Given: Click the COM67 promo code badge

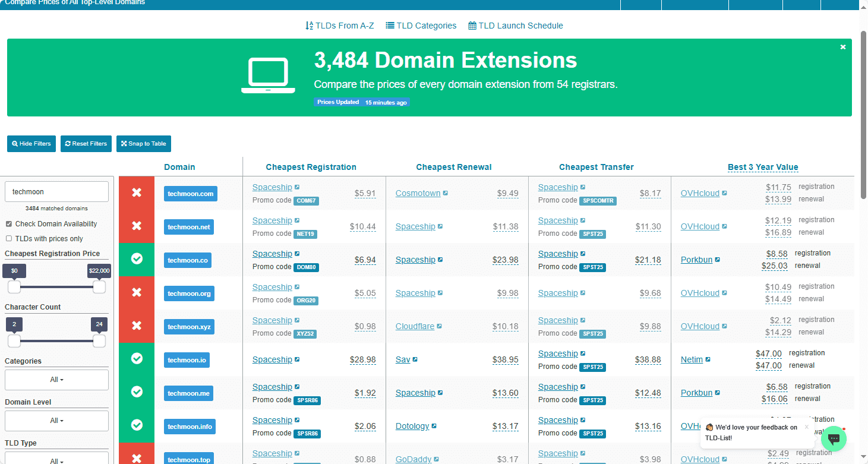Looking at the screenshot, I should pyautogui.click(x=307, y=201).
